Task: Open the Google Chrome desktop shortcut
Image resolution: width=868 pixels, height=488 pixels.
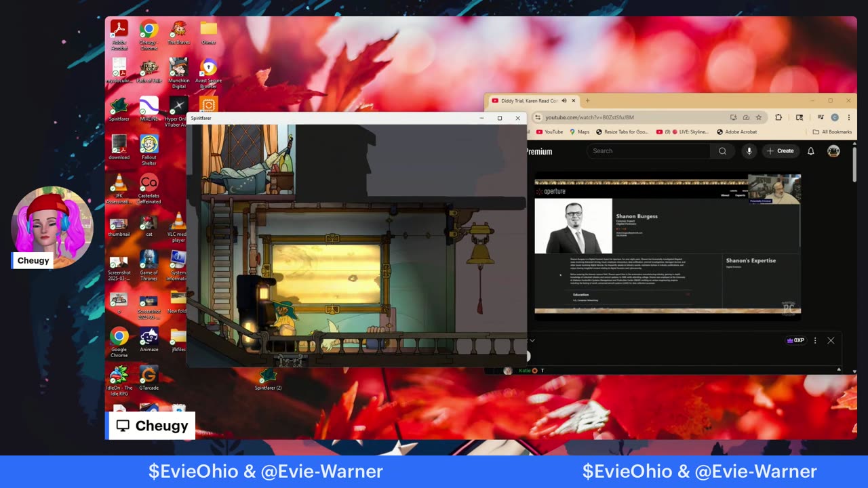Action: 119,343
